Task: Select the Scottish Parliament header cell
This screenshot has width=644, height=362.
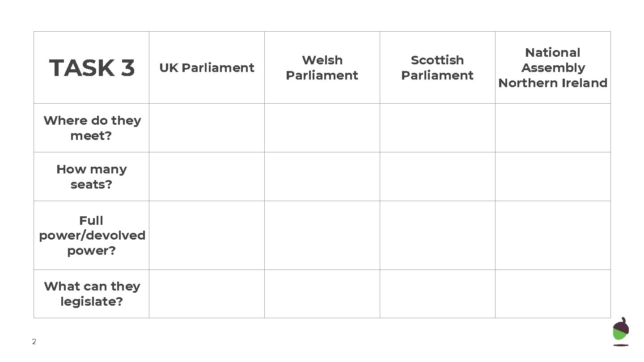Action: [x=437, y=67]
